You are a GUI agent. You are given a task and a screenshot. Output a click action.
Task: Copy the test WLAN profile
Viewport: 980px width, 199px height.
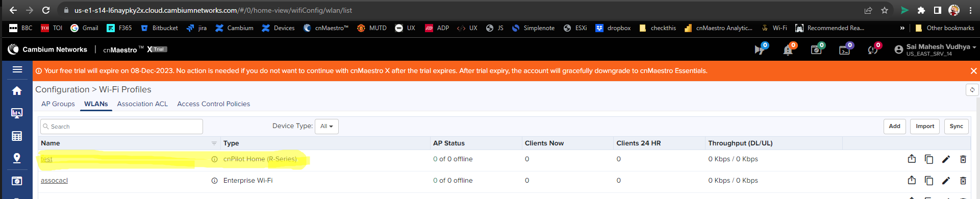tap(929, 159)
